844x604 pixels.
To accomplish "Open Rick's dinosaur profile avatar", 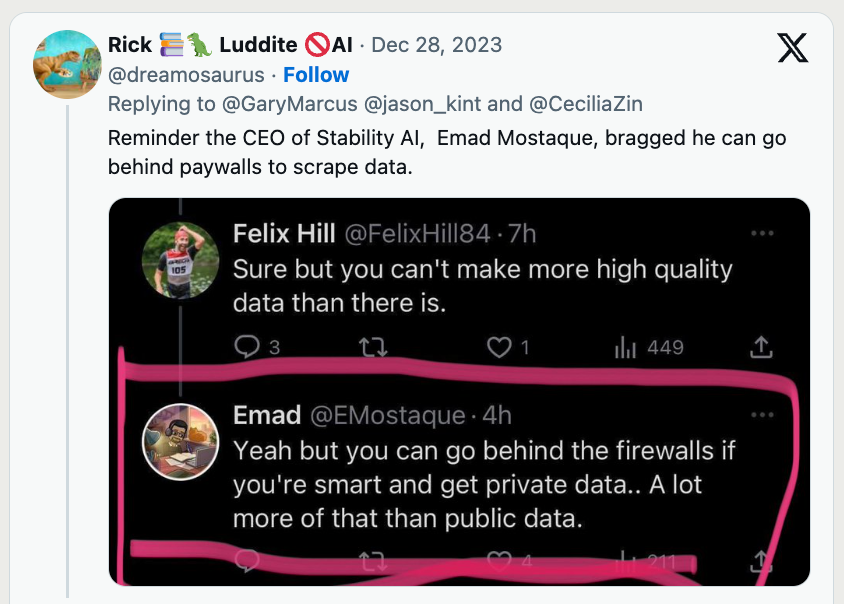I will 67,64.
